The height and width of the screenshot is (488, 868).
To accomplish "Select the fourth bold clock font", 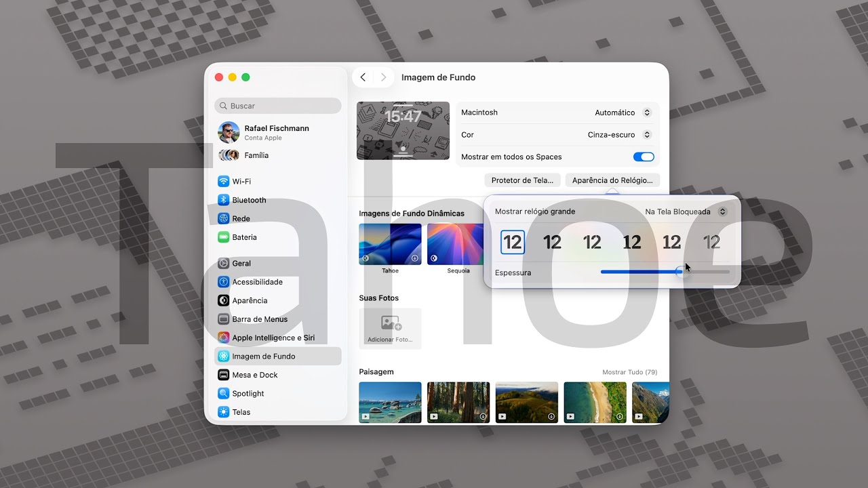I will pos(632,242).
